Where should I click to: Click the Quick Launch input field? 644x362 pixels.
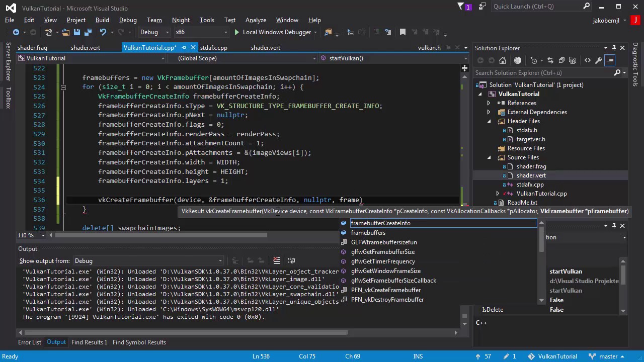(x=536, y=7)
